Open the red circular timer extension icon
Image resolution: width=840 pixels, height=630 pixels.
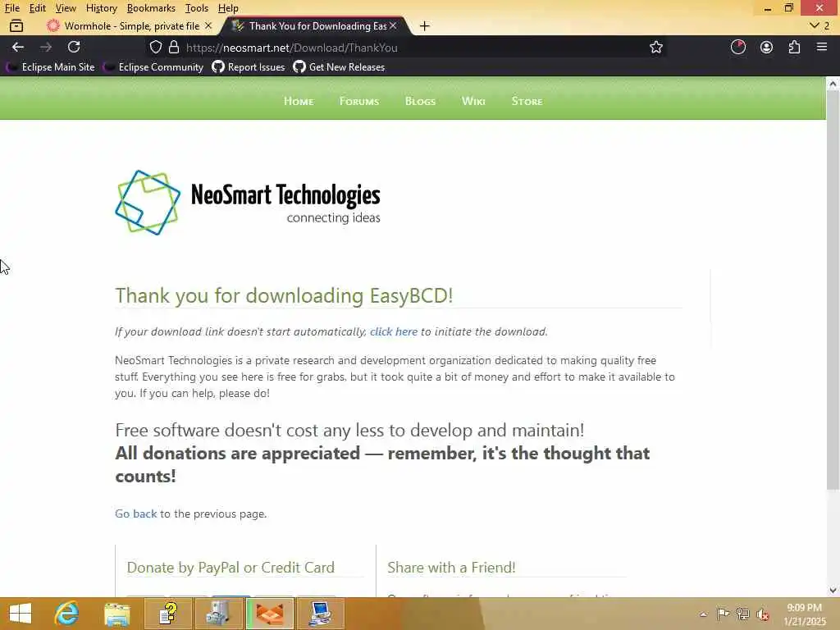tap(737, 47)
